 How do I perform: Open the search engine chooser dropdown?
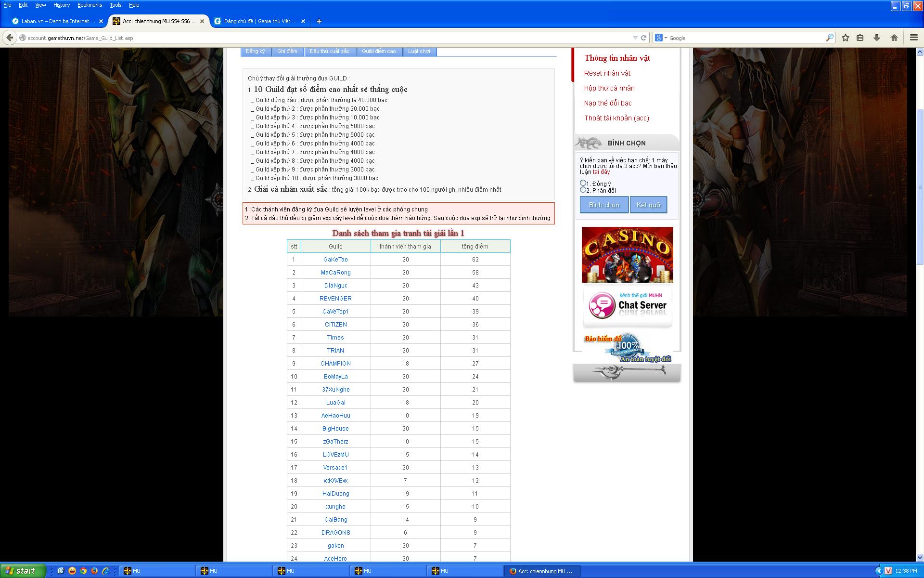[661, 38]
